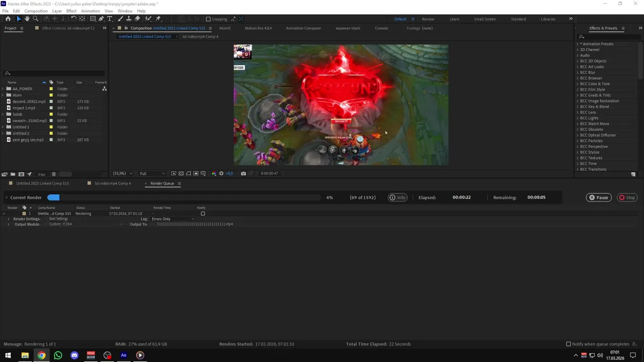Screen dimensions: 644x362
Task: Click the search icon in Effects & Presets
Action: (581, 37)
